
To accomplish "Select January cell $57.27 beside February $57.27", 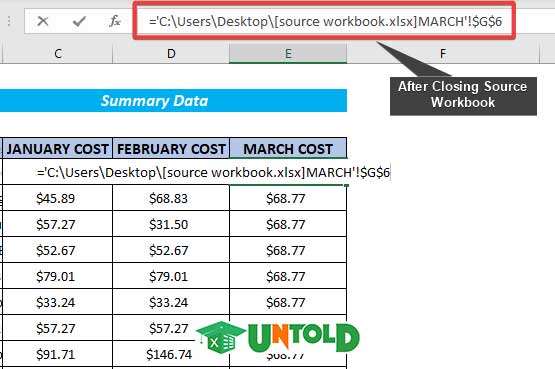I will 58,328.
